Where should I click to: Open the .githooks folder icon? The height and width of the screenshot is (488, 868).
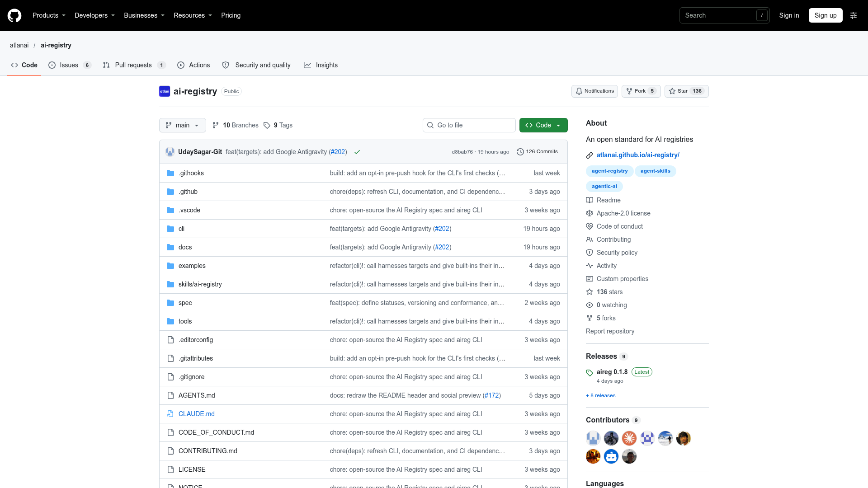[170, 173]
